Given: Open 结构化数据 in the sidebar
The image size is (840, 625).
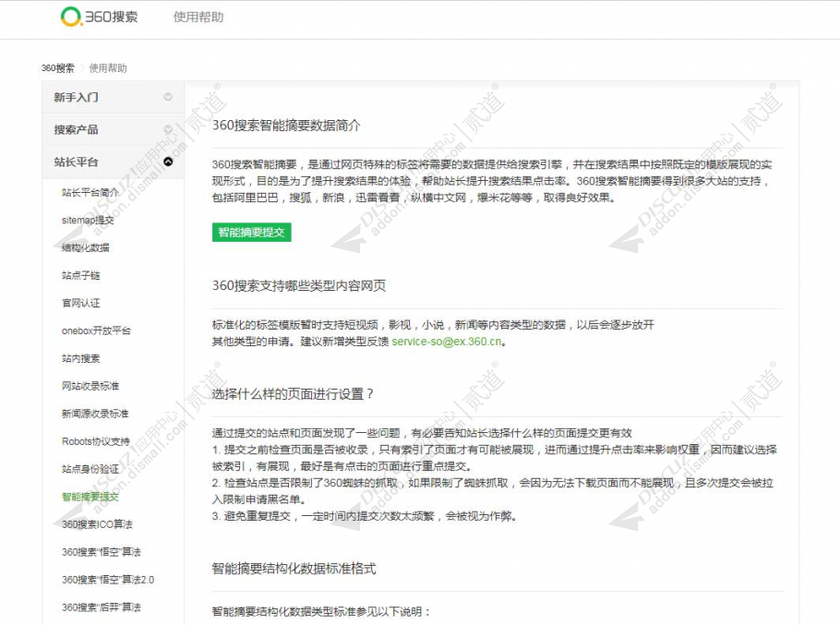Looking at the screenshot, I should click(86, 247).
